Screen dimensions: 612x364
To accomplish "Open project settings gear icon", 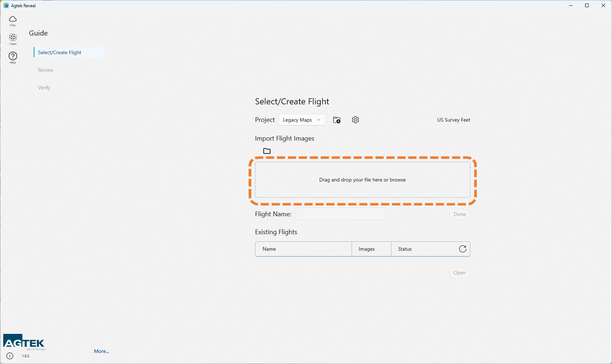I will pyautogui.click(x=355, y=120).
